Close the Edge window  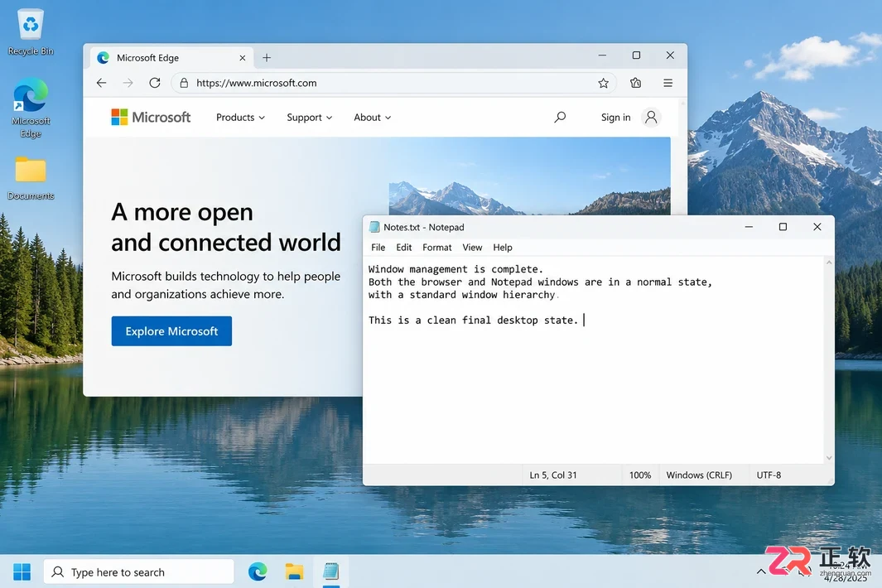pyautogui.click(x=670, y=55)
